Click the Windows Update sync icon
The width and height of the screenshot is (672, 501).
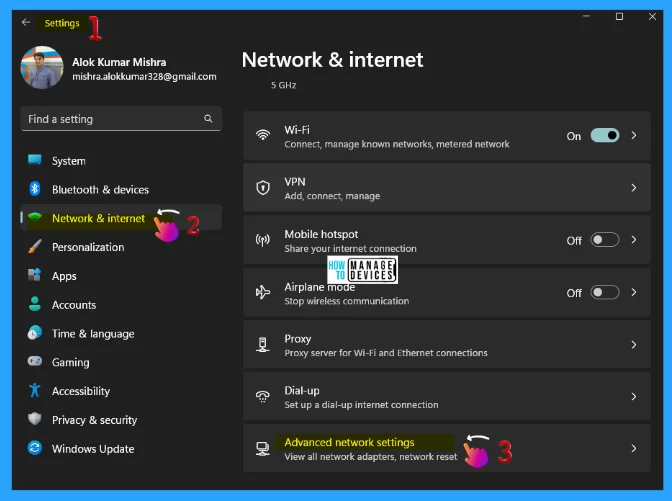35,448
